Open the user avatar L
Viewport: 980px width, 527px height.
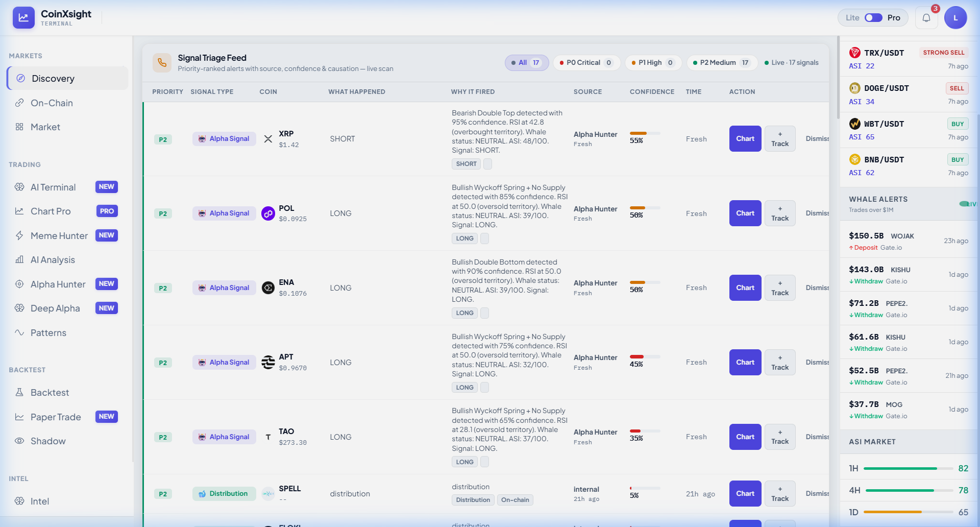[955, 18]
